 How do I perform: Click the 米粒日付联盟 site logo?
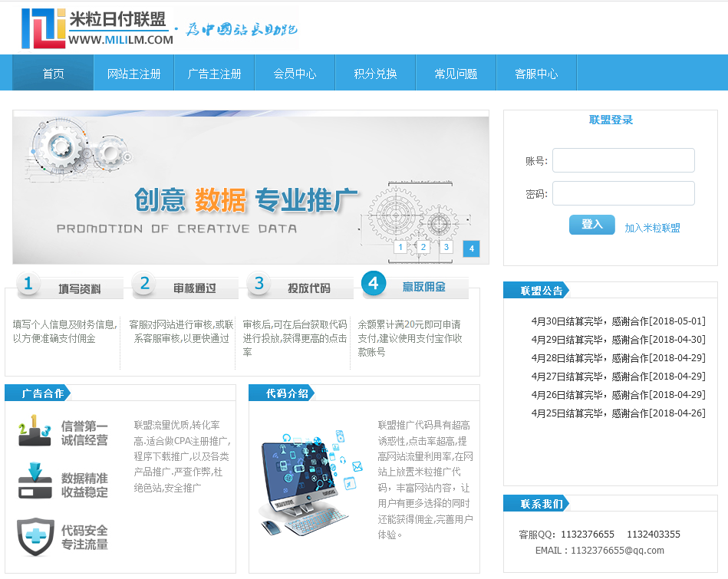coord(97,28)
